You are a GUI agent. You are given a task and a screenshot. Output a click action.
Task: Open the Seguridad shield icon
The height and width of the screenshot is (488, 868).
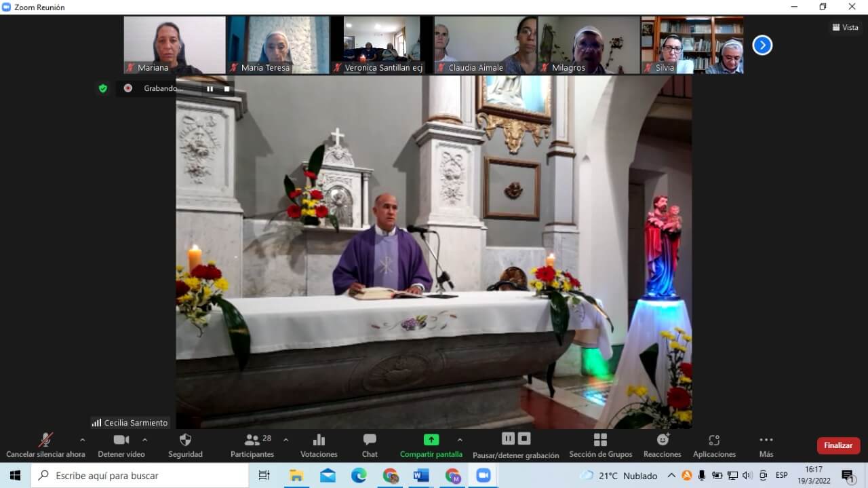185,440
